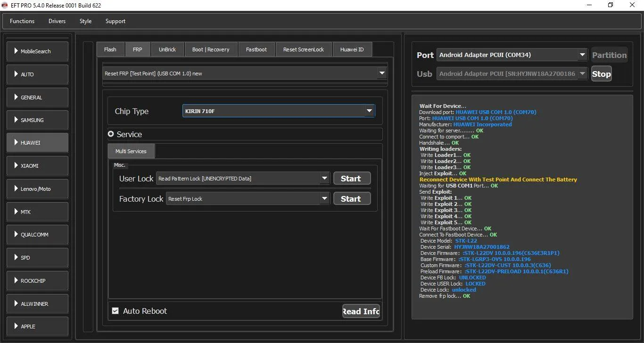Select SAMSUNG in the left sidebar
The width and height of the screenshot is (644, 343).
click(37, 120)
